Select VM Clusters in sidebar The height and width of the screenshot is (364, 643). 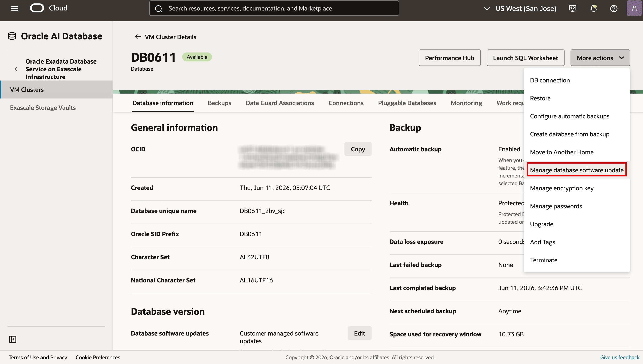57,90
